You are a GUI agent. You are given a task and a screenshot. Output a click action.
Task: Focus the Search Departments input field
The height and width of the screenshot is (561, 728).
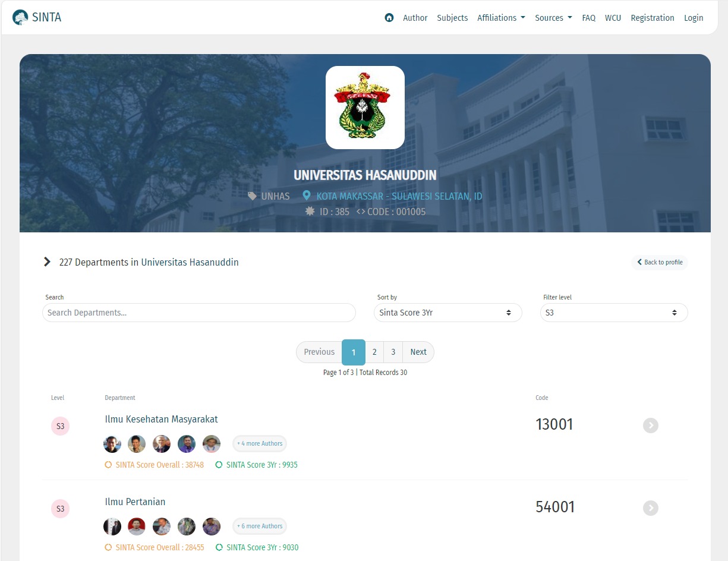coord(199,313)
